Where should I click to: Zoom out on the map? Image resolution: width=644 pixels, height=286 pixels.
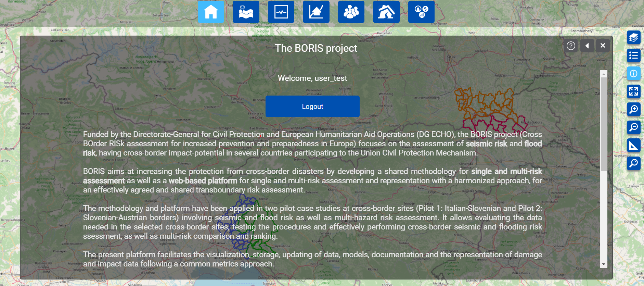[x=633, y=127]
